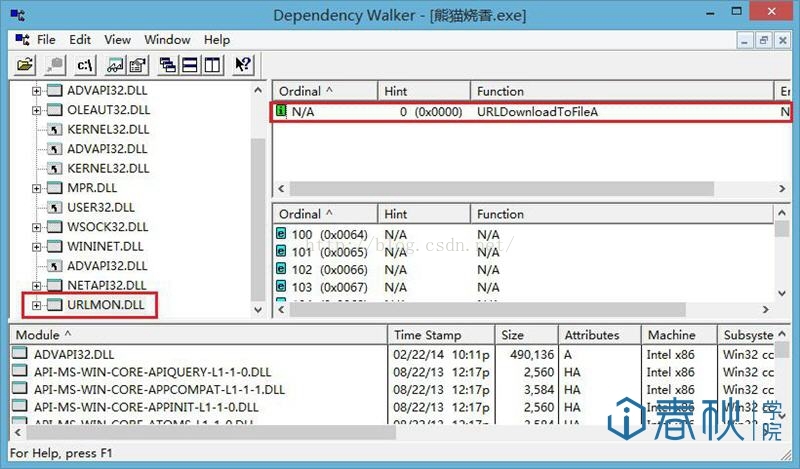Click the 490,136 size cell
The width and height of the screenshot is (800, 469).
pos(532,354)
